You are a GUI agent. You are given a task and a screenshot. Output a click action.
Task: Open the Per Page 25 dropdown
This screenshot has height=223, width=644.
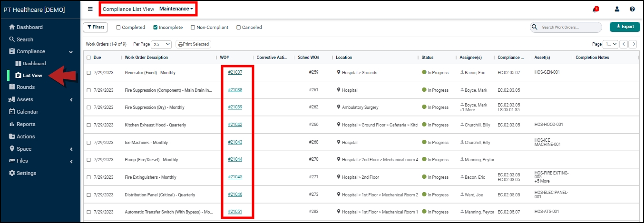tap(161, 44)
